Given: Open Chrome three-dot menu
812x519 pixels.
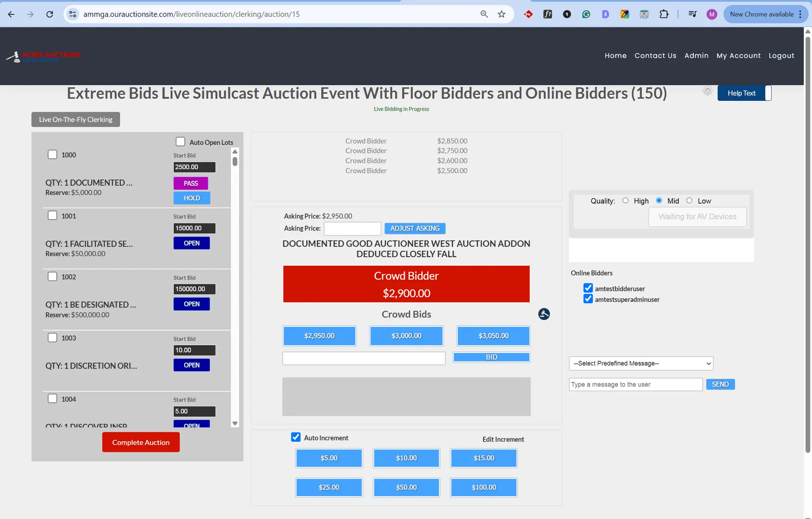Looking at the screenshot, I should coord(800,14).
